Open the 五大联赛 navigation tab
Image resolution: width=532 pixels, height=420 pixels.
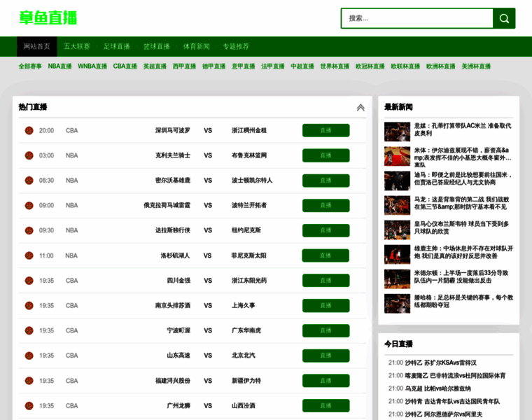click(x=77, y=46)
